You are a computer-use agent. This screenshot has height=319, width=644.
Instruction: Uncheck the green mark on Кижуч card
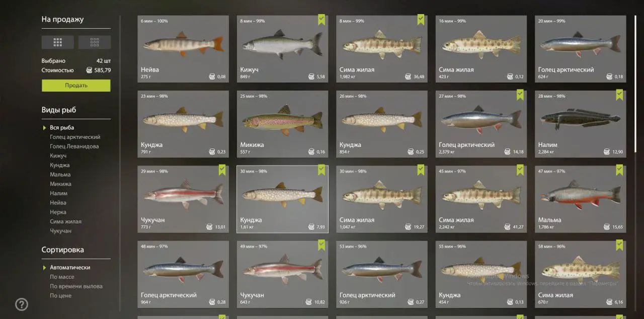coord(321,20)
